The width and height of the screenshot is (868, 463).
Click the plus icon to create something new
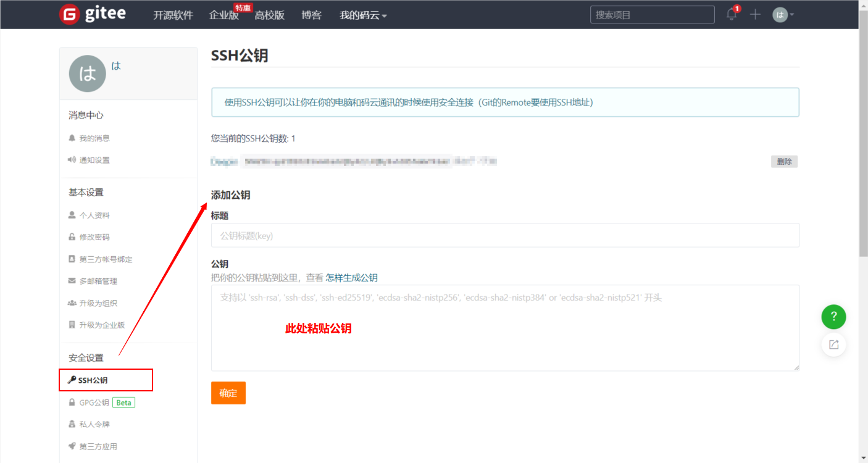point(754,14)
